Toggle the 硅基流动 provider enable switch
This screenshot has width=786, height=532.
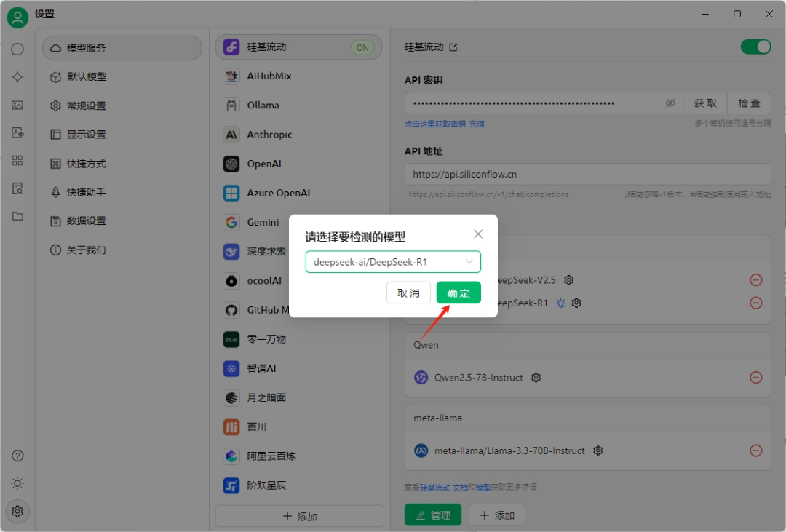click(756, 47)
